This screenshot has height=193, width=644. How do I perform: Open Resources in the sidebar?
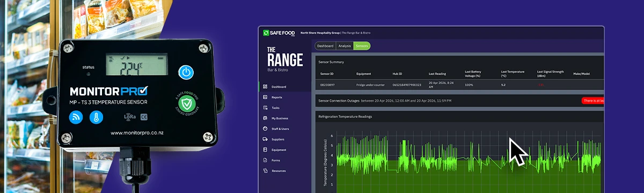[279, 171]
